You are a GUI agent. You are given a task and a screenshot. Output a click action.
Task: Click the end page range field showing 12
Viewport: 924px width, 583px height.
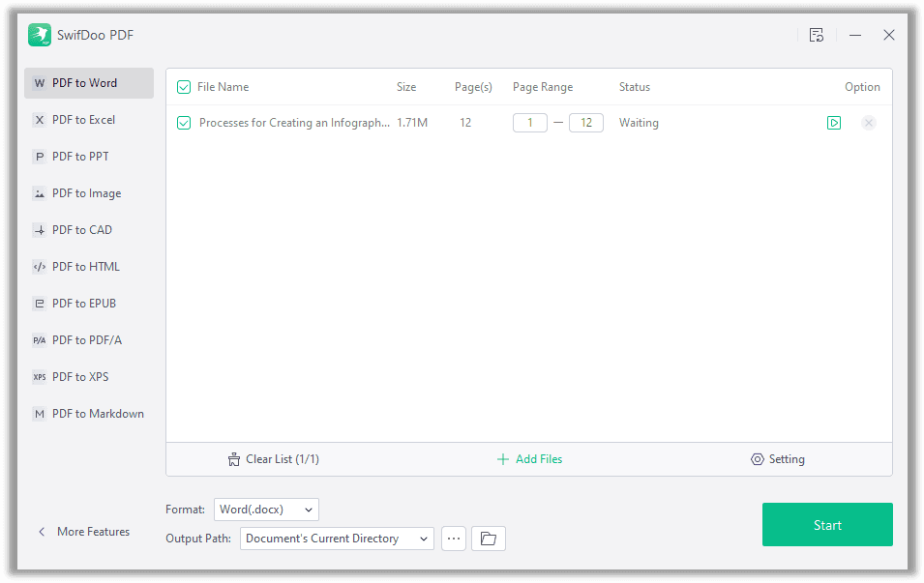586,123
